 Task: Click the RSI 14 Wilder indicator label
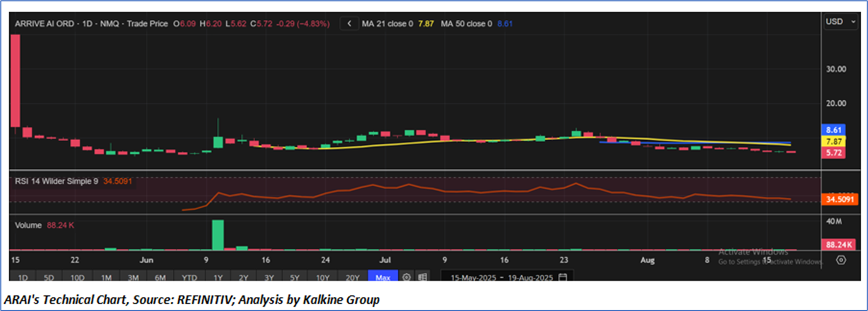click(x=57, y=181)
